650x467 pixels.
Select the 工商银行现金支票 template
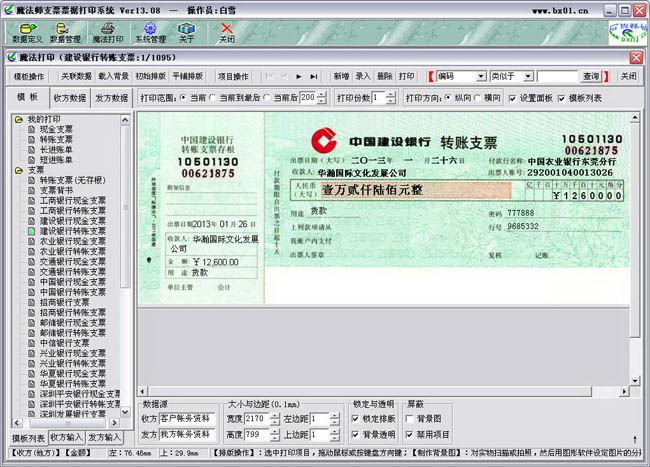[x=73, y=201]
